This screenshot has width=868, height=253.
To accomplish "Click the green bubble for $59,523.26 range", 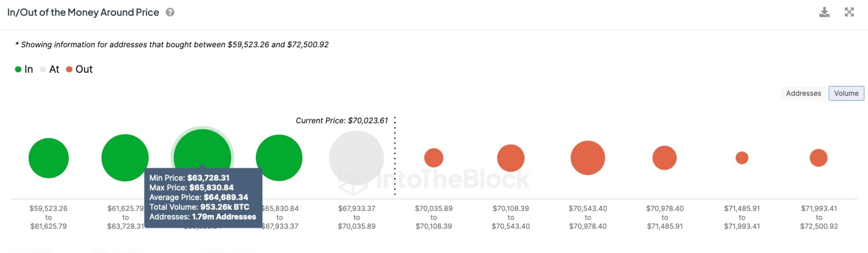I will click(x=49, y=158).
